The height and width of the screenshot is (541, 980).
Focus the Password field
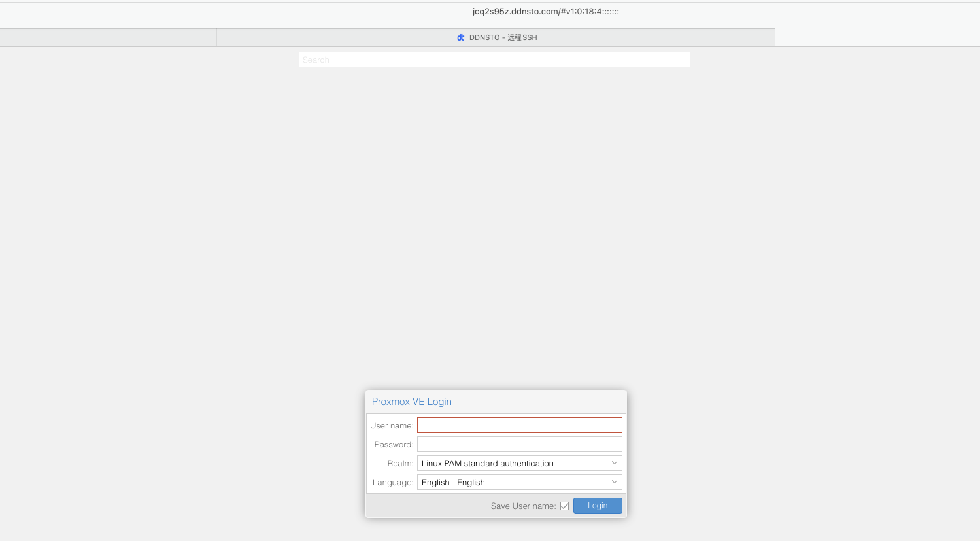pos(520,444)
